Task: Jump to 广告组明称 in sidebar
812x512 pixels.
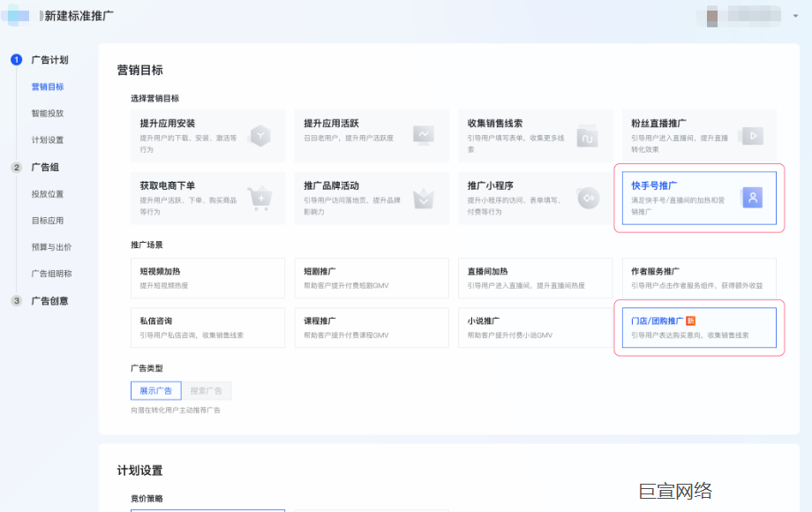Action: tap(52, 274)
